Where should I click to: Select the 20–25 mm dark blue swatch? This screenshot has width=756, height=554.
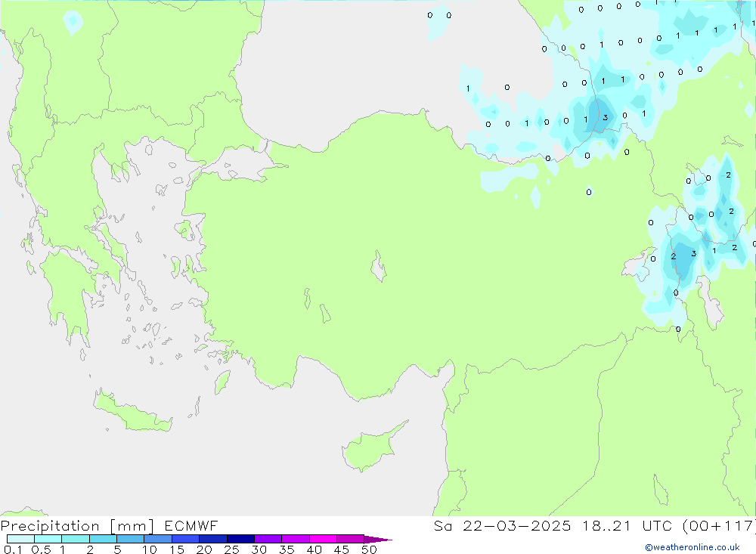[213, 539]
